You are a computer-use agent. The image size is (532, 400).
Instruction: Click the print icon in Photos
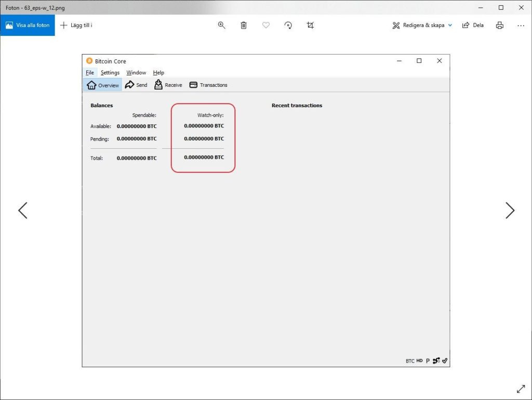tap(499, 25)
